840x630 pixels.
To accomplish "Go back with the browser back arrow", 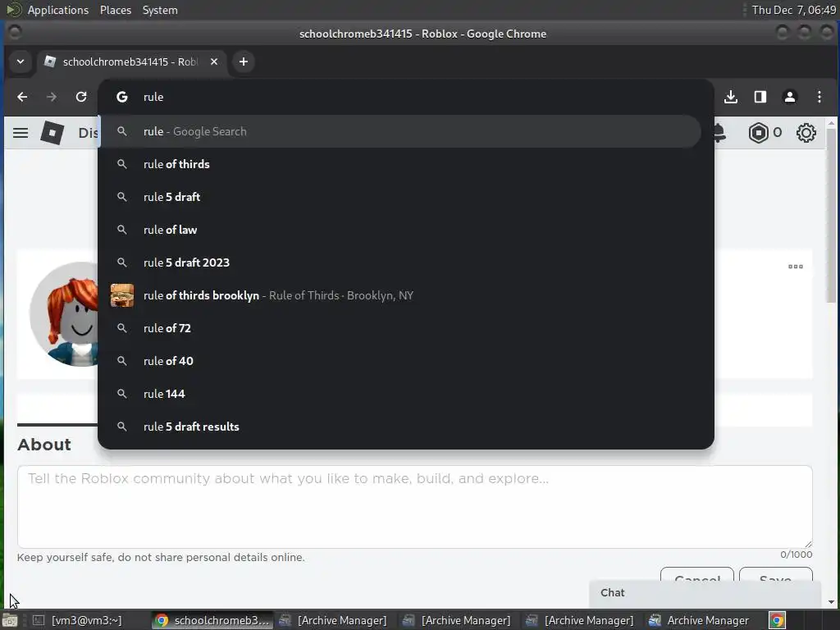I will [22, 97].
